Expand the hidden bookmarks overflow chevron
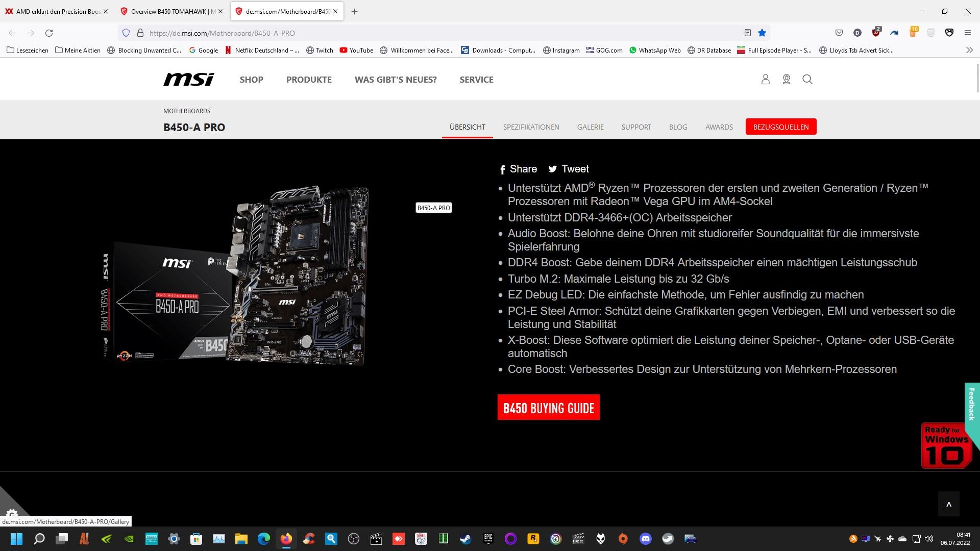Screen dimensions: 980x551 click(969, 50)
